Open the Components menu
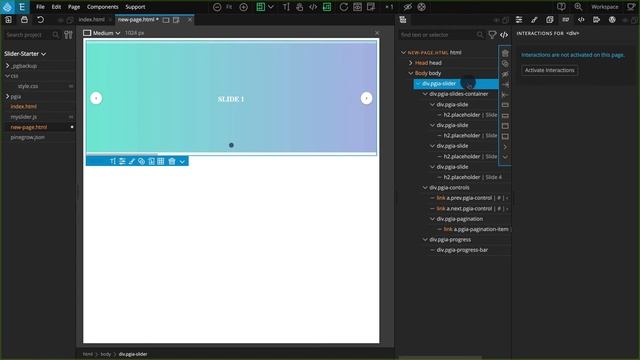The height and width of the screenshot is (360, 640). click(102, 7)
